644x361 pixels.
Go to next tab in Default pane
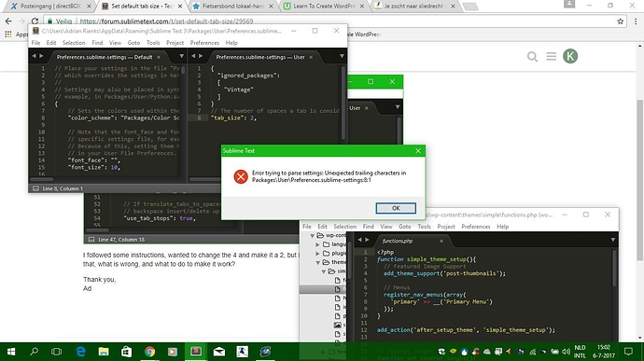coord(41,56)
